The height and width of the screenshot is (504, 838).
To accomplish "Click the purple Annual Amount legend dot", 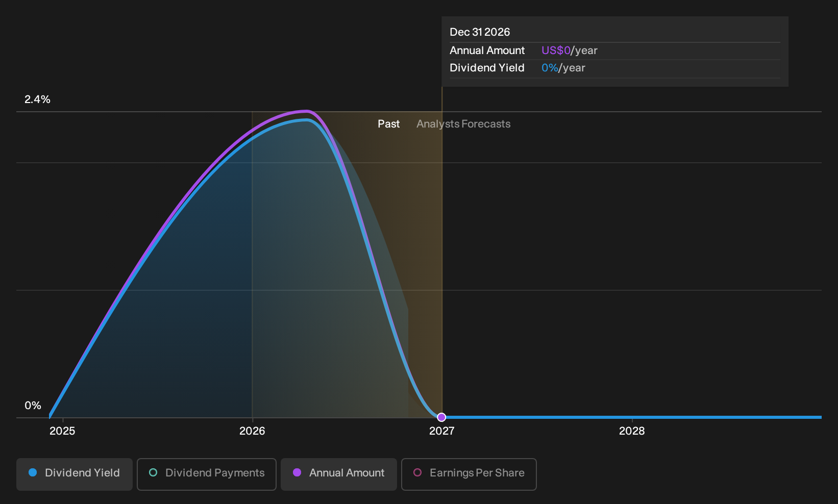I will click(297, 472).
